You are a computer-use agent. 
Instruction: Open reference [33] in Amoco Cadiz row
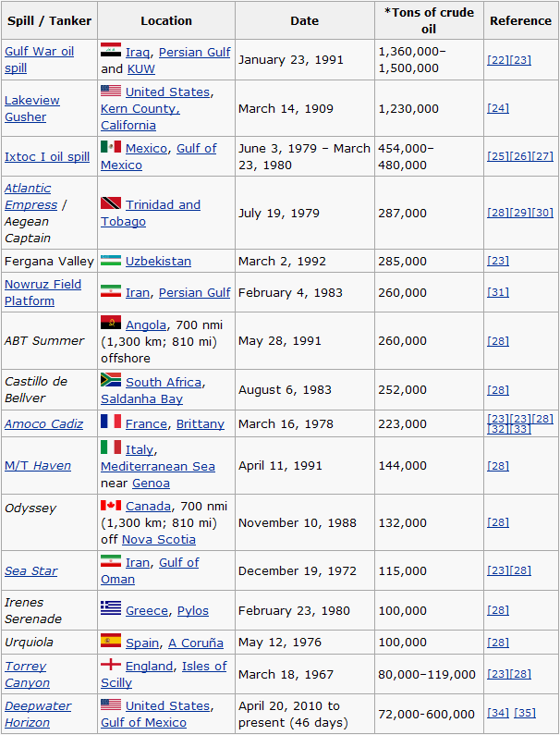click(x=520, y=429)
